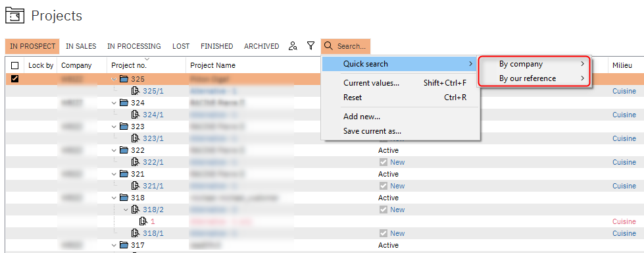Collapse project 321 with its chevron
The height and width of the screenshot is (253, 644).
[x=114, y=174]
